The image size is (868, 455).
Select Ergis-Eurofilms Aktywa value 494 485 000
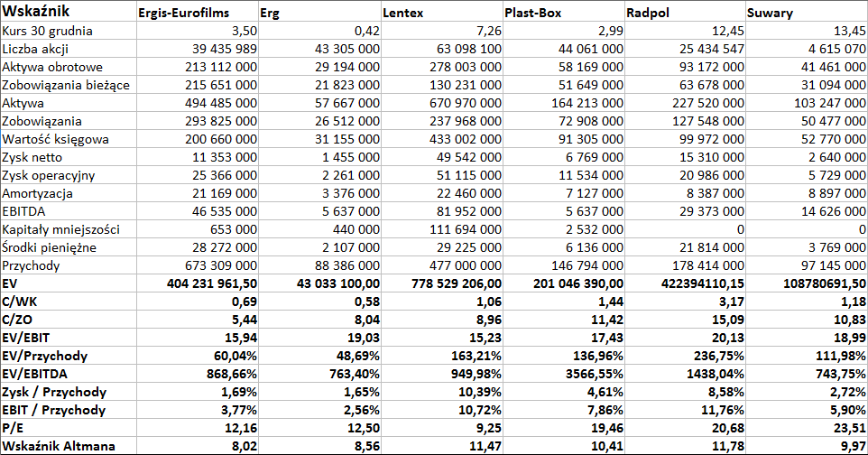[198, 103]
